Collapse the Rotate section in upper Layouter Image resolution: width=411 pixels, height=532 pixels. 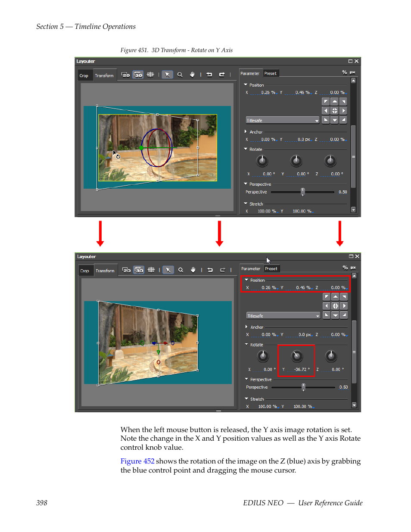(246, 149)
